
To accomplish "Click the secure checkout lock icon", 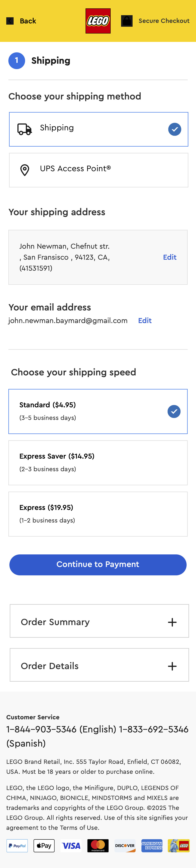I will click(127, 21).
